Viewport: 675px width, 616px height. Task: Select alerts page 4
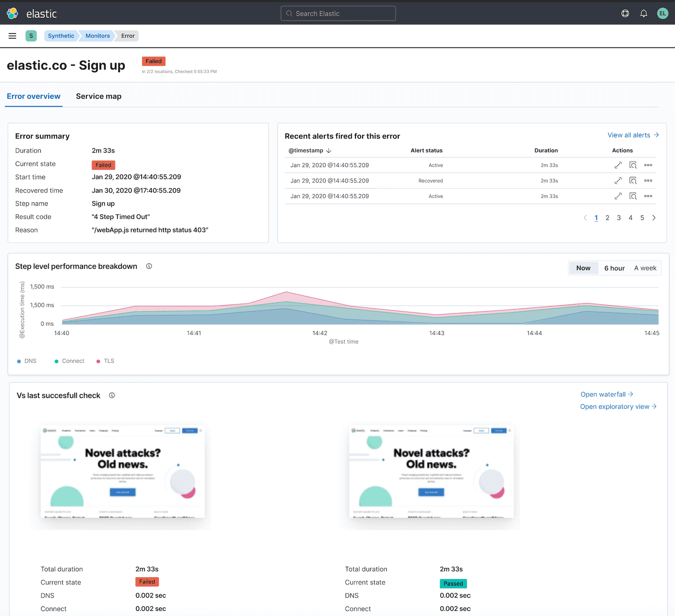click(630, 218)
